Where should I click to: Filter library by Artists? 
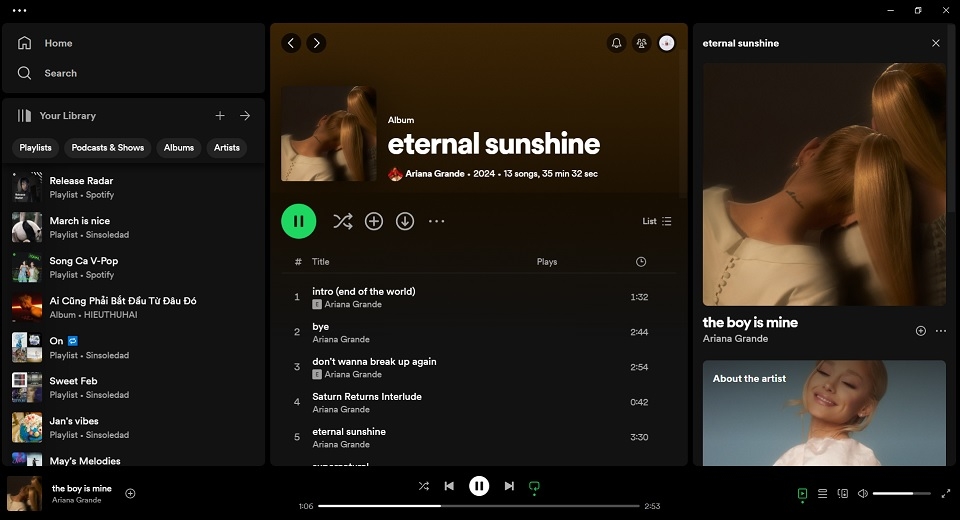point(227,148)
